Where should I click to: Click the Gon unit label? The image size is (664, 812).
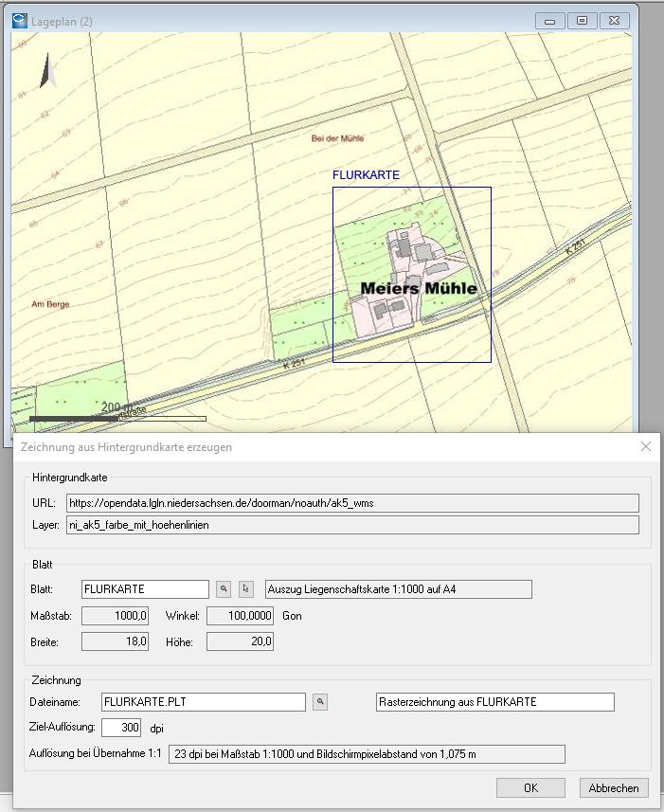tap(292, 616)
